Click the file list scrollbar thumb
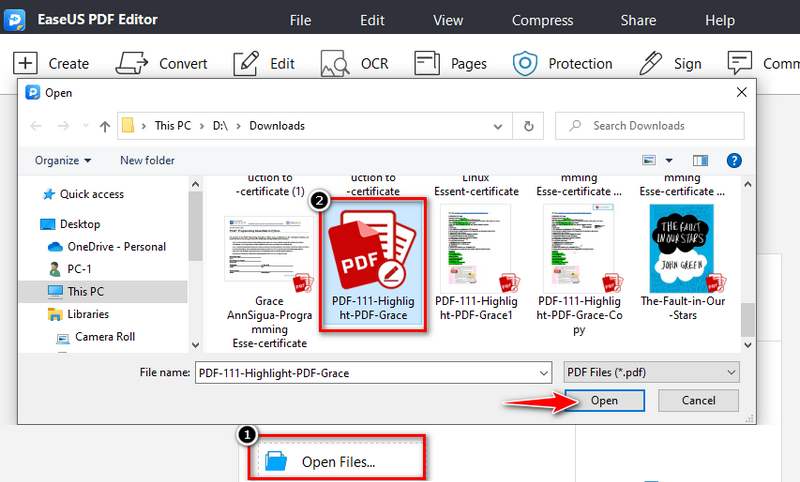The image size is (800, 482). click(x=747, y=319)
